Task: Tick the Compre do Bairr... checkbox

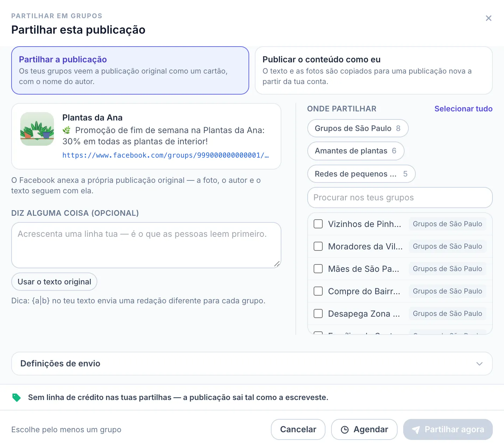Action: click(x=318, y=291)
